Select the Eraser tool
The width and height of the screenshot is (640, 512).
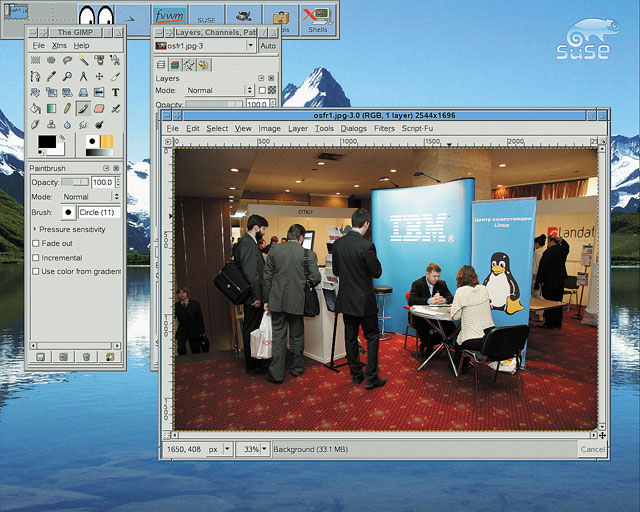99,109
